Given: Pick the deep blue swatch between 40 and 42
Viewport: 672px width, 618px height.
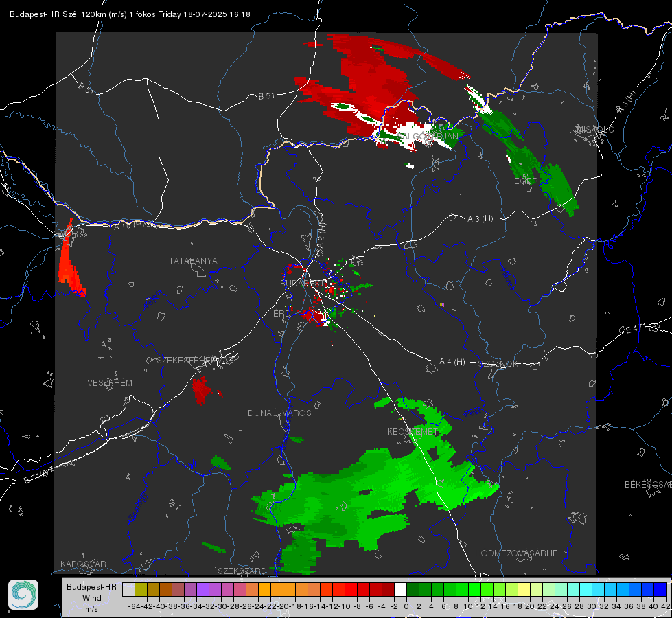Looking at the screenshot, I should (x=660, y=590).
